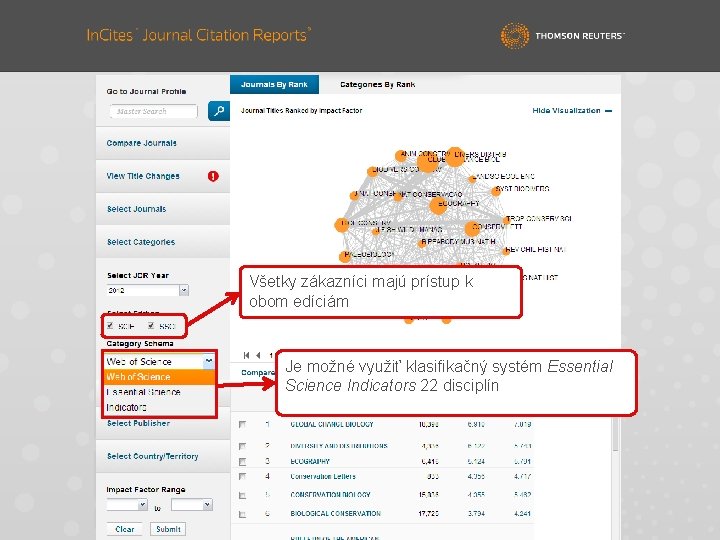The height and width of the screenshot is (540, 720).
Task: Choose Web of Science schema option
Action: point(160,377)
